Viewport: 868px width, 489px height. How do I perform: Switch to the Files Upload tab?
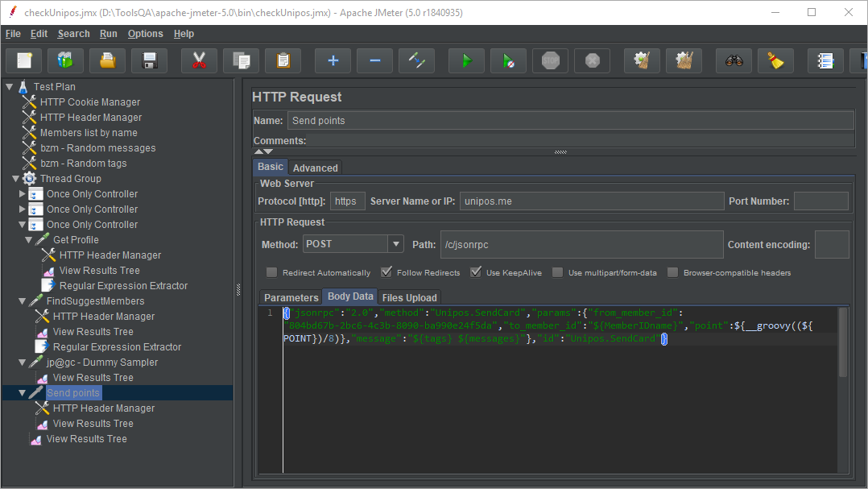pyautogui.click(x=409, y=297)
